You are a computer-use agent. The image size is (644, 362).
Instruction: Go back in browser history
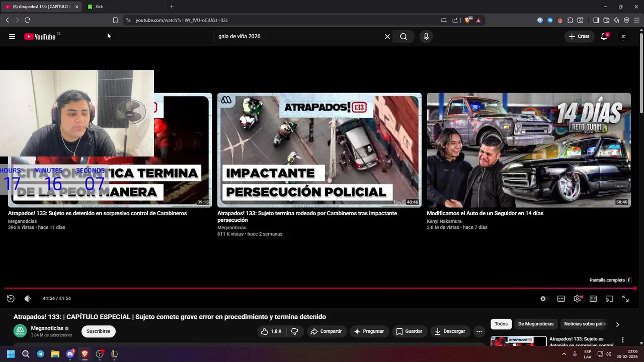coord(7,20)
